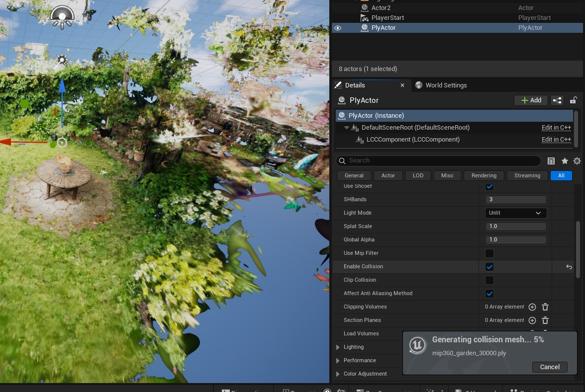
Task: Click the blueprint/script icon next to Add
Action: point(557,100)
